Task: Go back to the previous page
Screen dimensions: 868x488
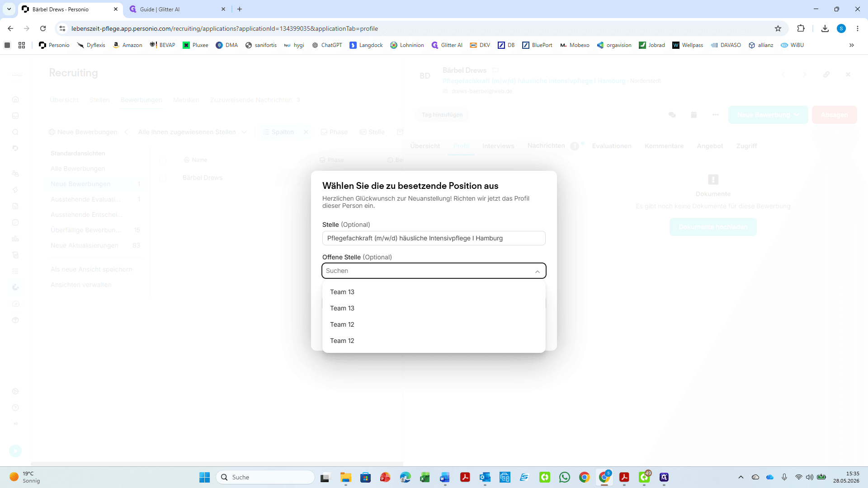Action: point(10,28)
